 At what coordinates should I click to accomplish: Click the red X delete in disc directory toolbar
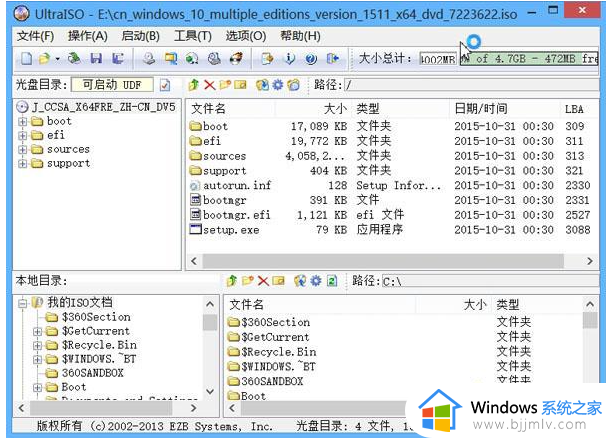tap(209, 84)
